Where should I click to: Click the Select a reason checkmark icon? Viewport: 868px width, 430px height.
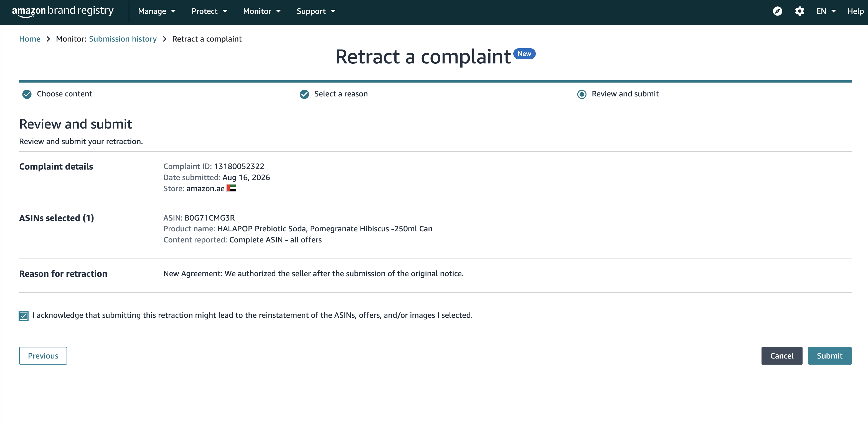click(x=304, y=94)
